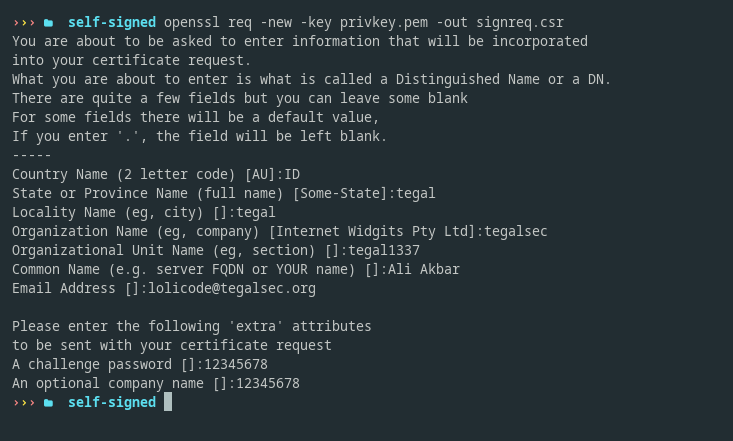This screenshot has width=733, height=441.
Task: Click the self-signed directory name at the bottom
Action: [112, 402]
